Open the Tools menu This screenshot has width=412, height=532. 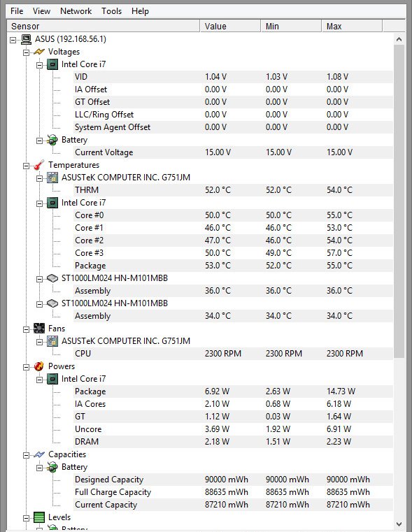[111, 11]
